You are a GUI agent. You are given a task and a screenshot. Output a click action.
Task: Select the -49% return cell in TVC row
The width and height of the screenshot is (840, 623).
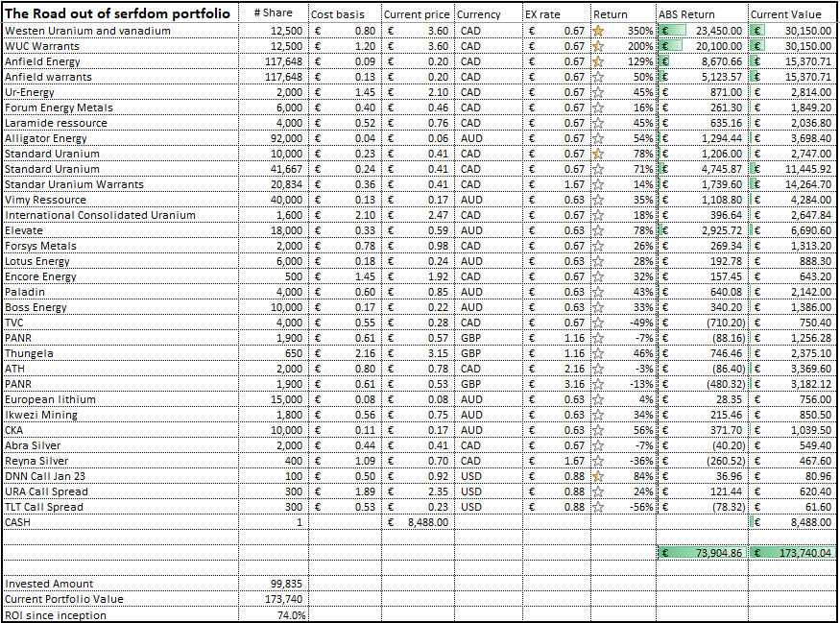(x=624, y=323)
